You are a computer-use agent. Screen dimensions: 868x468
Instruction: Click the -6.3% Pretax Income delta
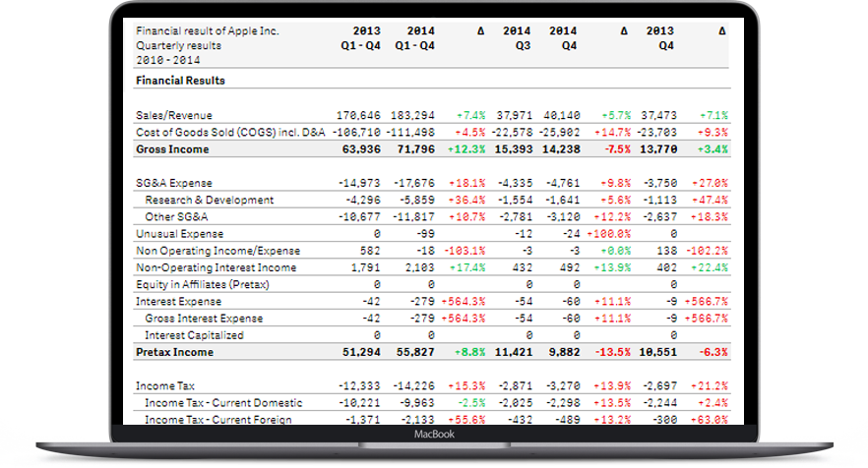tap(713, 352)
